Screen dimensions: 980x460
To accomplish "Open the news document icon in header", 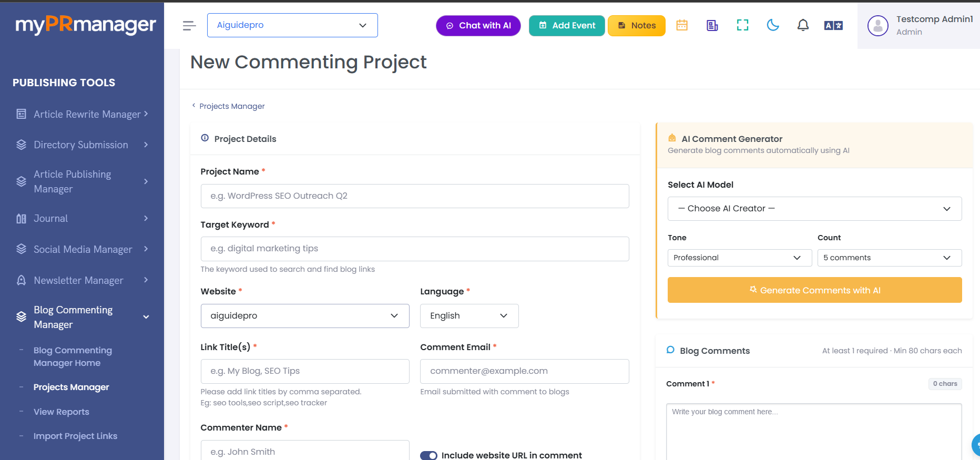I will (x=712, y=25).
